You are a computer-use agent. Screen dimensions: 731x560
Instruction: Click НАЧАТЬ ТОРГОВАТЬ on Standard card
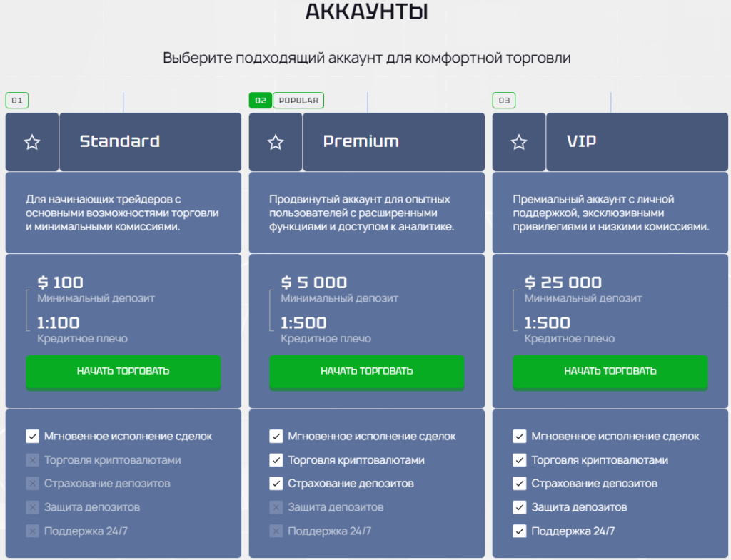123,372
